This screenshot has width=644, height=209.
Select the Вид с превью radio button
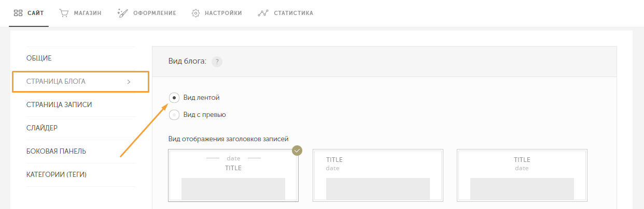coord(174,115)
